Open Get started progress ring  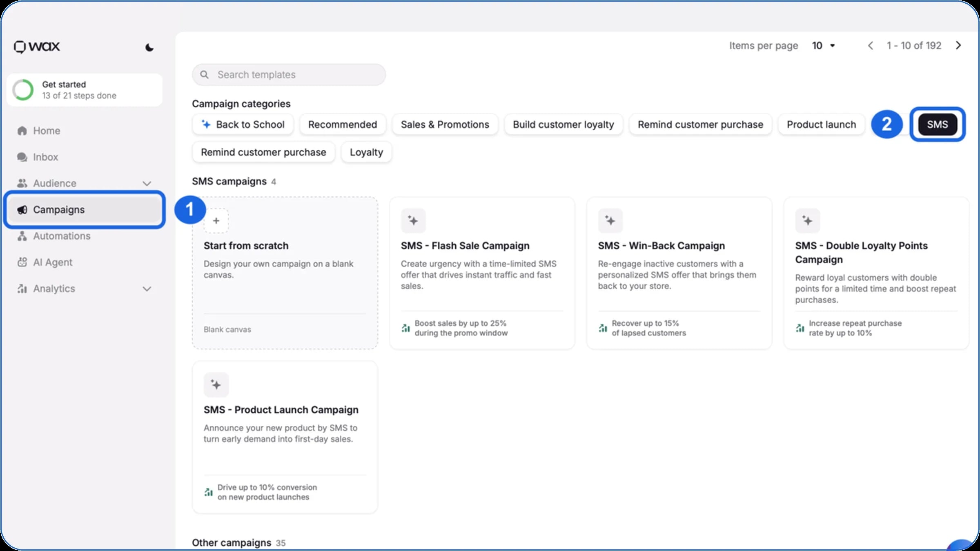[x=23, y=90]
